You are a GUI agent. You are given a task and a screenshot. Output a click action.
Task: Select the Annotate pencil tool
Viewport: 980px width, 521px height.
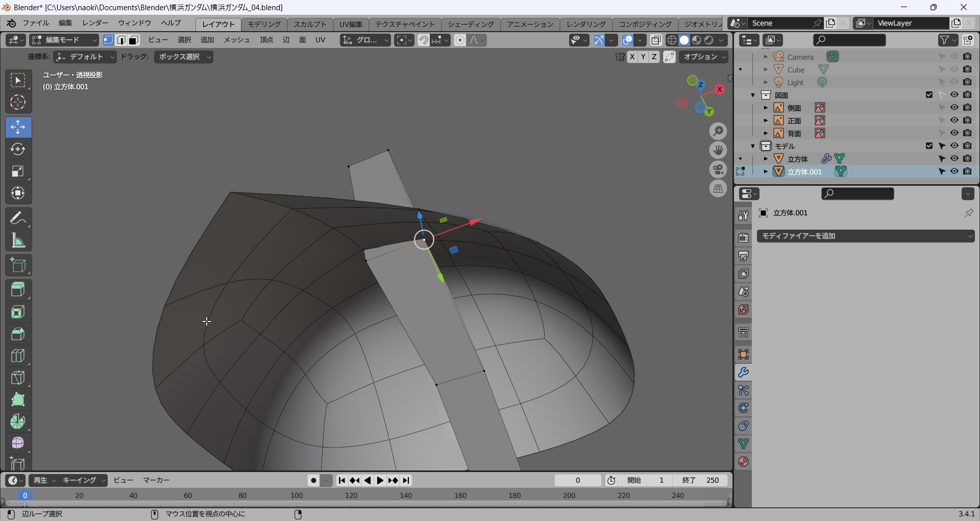pos(18,218)
